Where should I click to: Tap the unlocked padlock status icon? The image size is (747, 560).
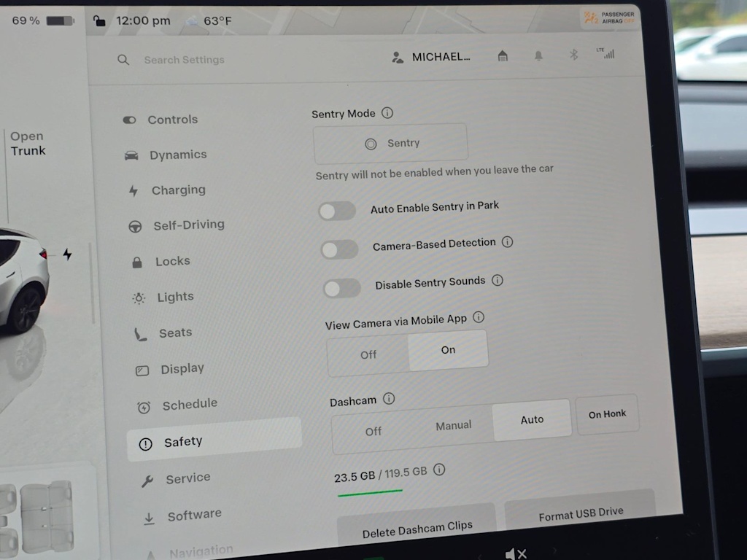tap(99, 21)
